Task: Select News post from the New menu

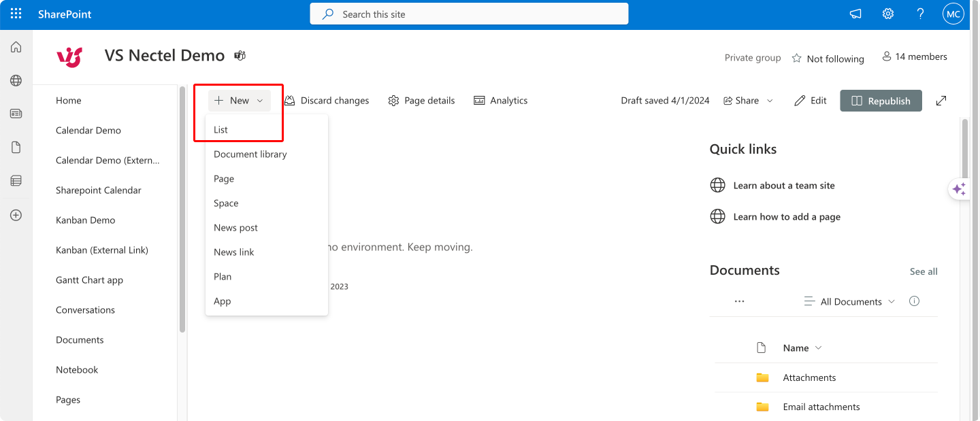Action: pos(267,227)
